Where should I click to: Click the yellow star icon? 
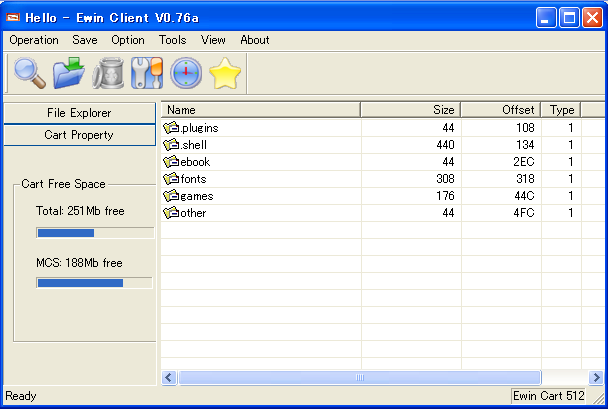coord(225,73)
